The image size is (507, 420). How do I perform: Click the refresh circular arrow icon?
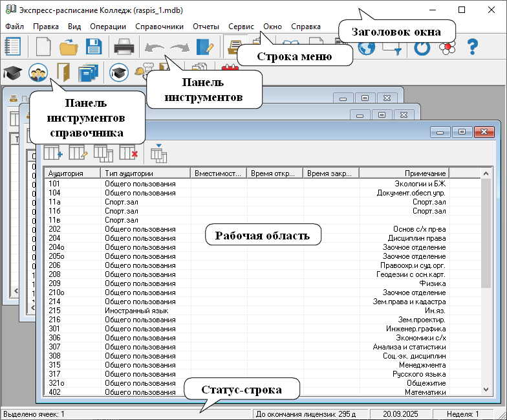pos(422,47)
